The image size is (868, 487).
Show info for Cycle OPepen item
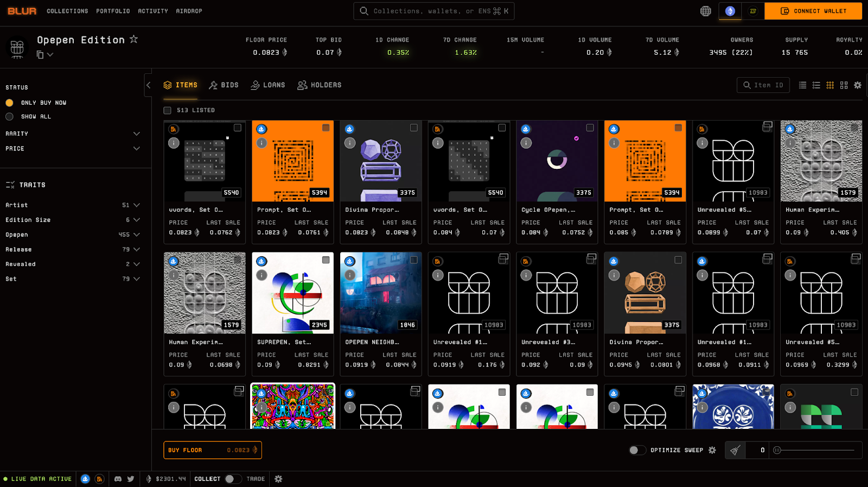coord(526,143)
